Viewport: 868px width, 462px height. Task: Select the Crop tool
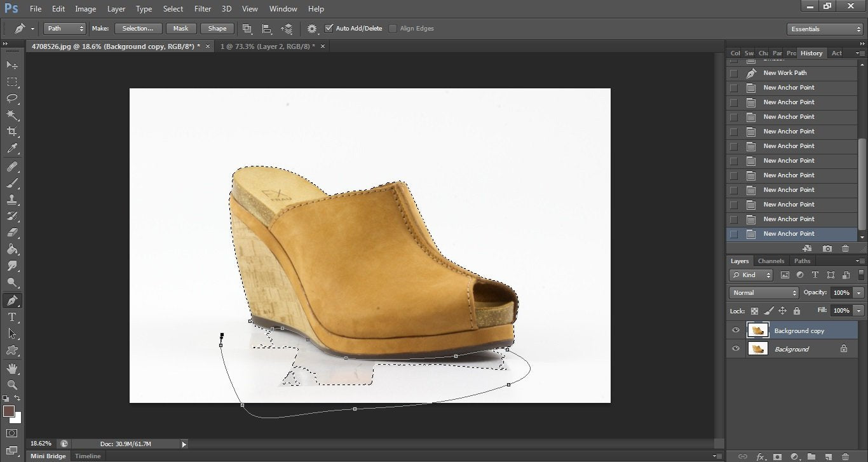click(x=12, y=132)
